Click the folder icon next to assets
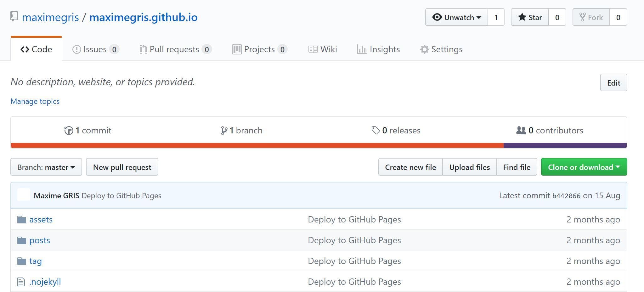 pos(21,219)
